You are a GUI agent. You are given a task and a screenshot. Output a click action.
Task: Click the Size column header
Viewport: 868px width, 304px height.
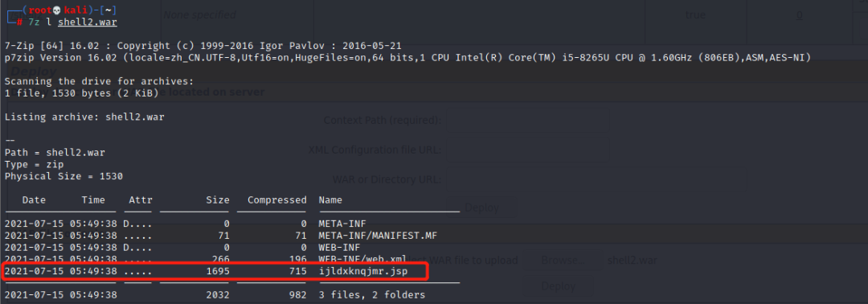tap(218, 200)
